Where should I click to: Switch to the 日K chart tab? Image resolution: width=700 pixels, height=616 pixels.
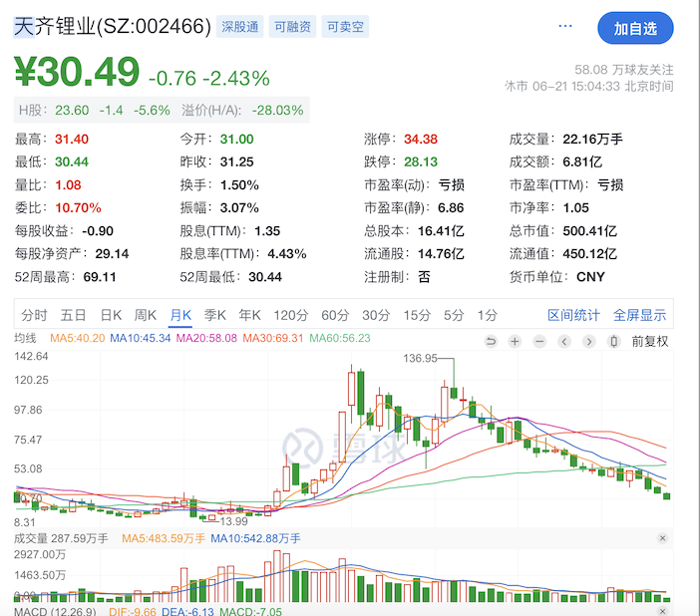coord(111,315)
